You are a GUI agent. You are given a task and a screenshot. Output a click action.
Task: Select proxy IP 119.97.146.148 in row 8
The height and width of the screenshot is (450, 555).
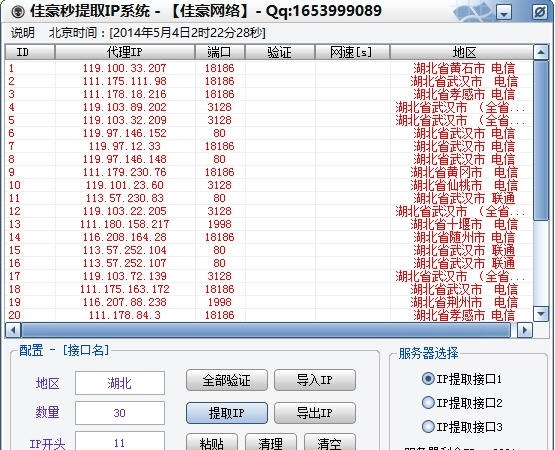(125, 159)
